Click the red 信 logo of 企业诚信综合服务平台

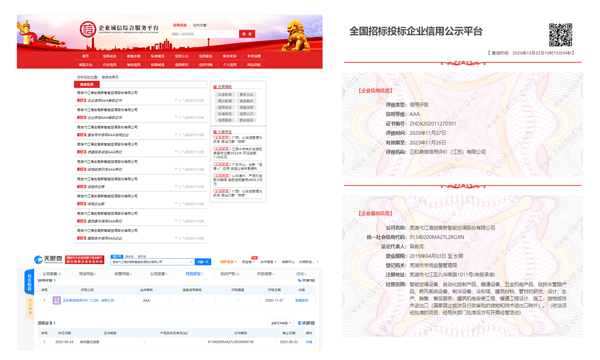(88, 29)
